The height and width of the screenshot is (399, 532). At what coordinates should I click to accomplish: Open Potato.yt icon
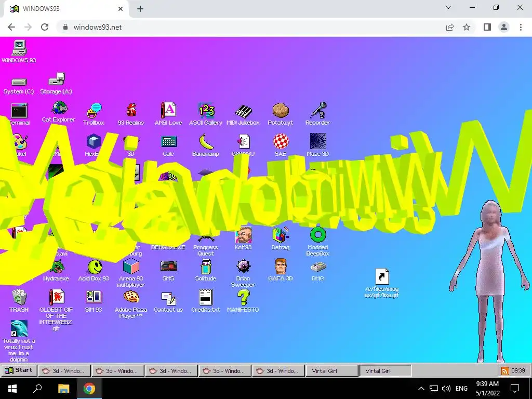tap(280, 110)
